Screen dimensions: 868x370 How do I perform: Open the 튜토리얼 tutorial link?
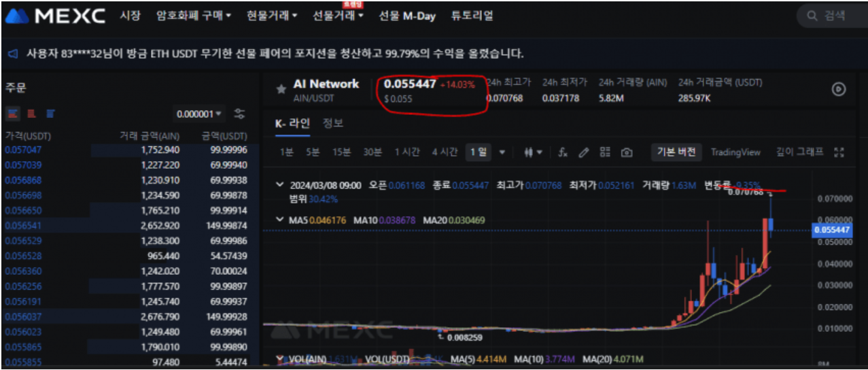click(x=472, y=15)
